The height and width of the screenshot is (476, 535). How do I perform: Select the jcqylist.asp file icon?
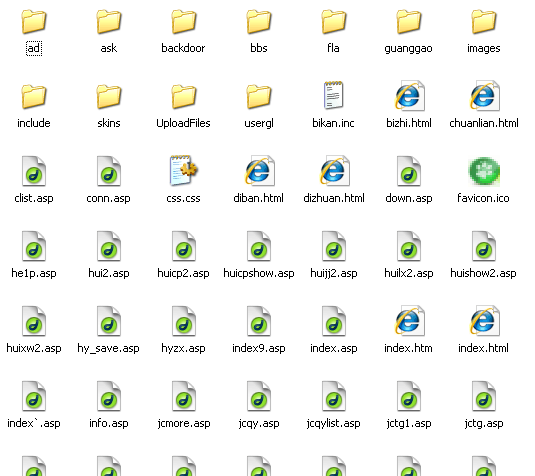[334, 396]
